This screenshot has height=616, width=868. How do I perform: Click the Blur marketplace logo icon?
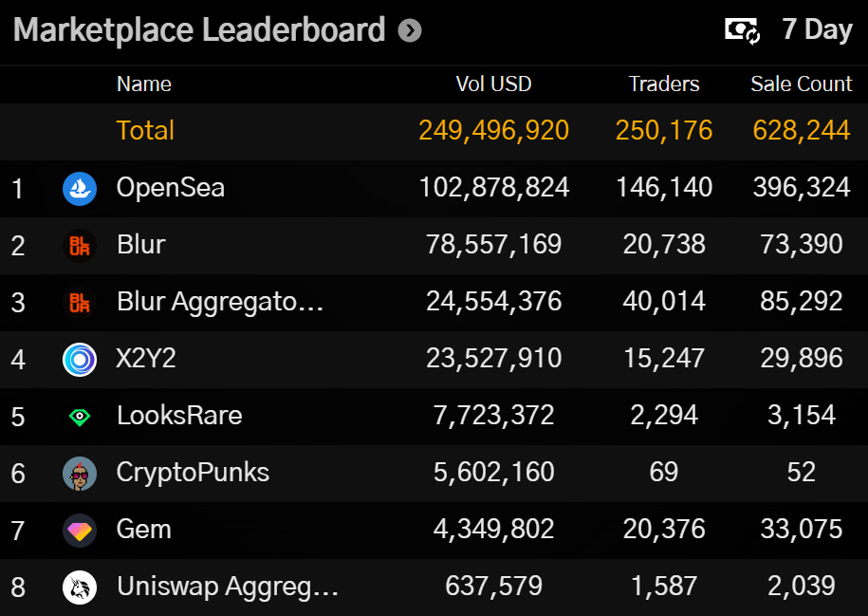click(x=80, y=246)
